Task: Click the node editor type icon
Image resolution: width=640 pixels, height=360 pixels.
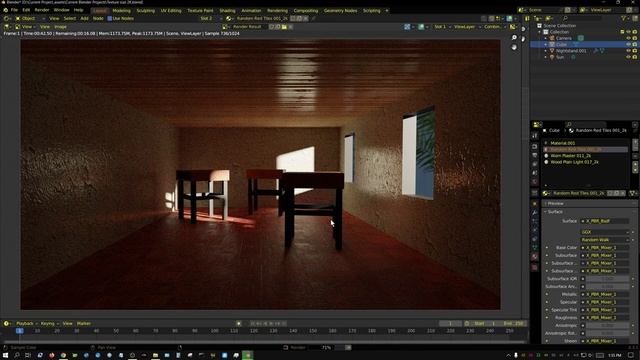Action: [6, 18]
